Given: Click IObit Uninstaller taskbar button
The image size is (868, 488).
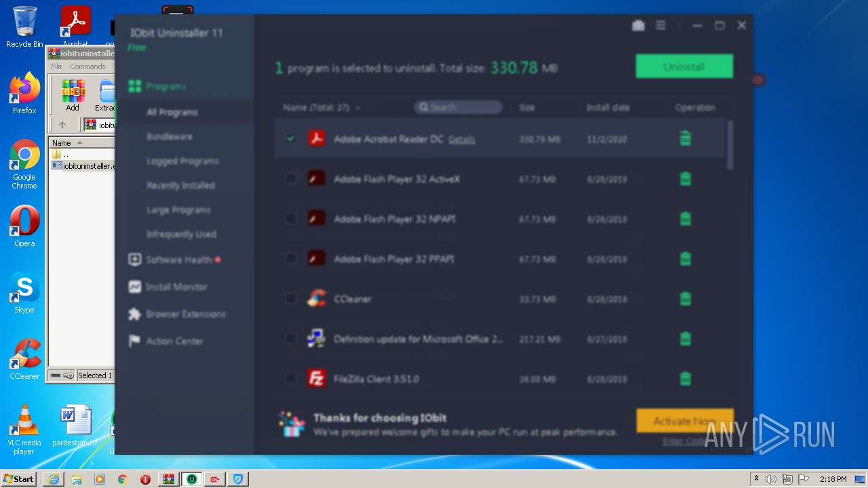Looking at the screenshot, I should click(192, 479).
